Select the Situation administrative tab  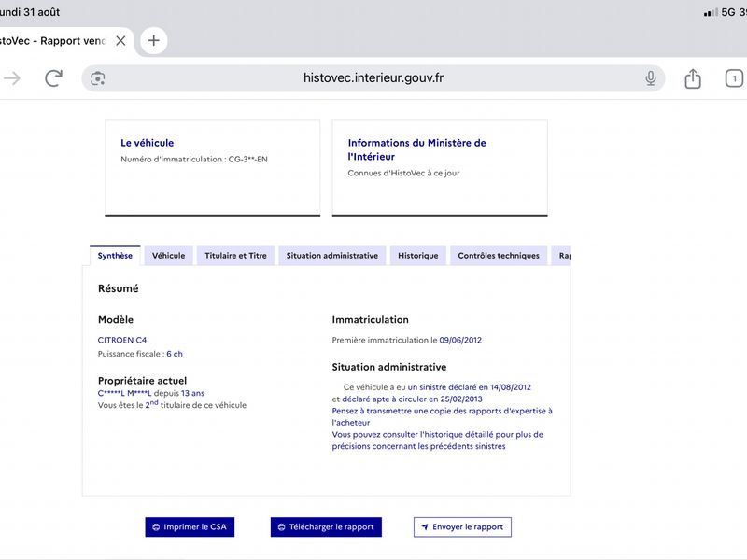tap(332, 256)
